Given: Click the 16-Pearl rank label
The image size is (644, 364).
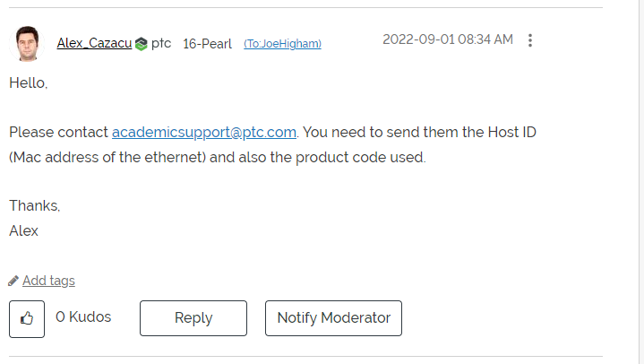Looking at the screenshot, I should click(207, 43).
